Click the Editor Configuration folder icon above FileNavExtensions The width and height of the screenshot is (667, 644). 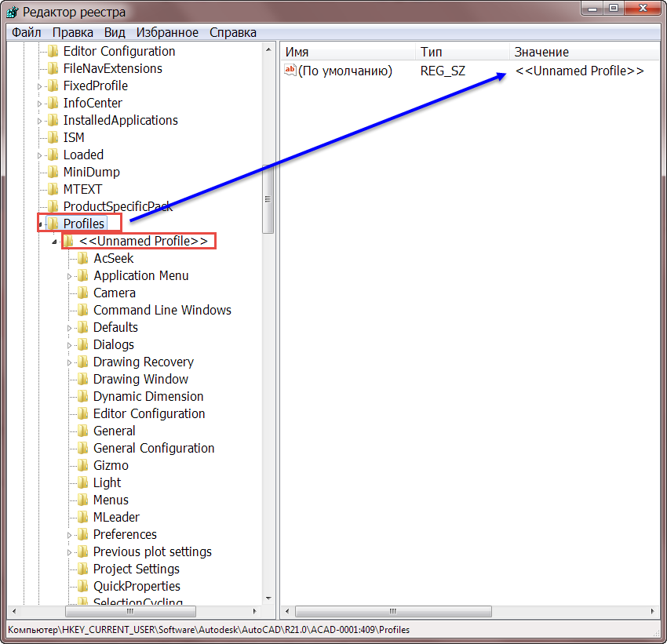[x=53, y=51]
